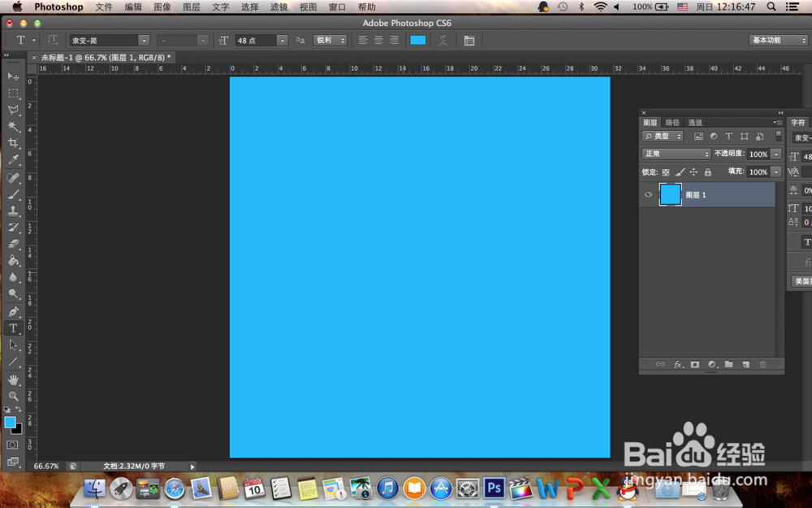Select the Zoom tool in toolbox

pyautogui.click(x=14, y=396)
